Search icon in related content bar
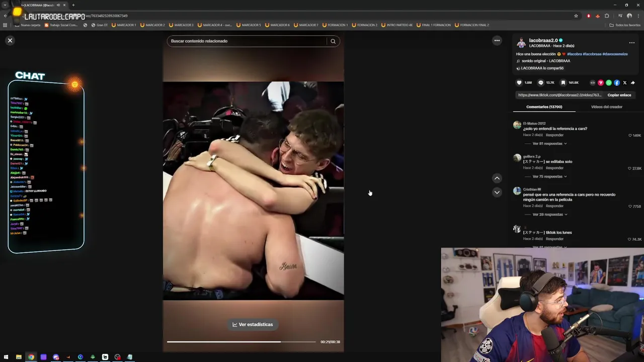Viewport: 644px width, 362px height. [x=333, y=41]
